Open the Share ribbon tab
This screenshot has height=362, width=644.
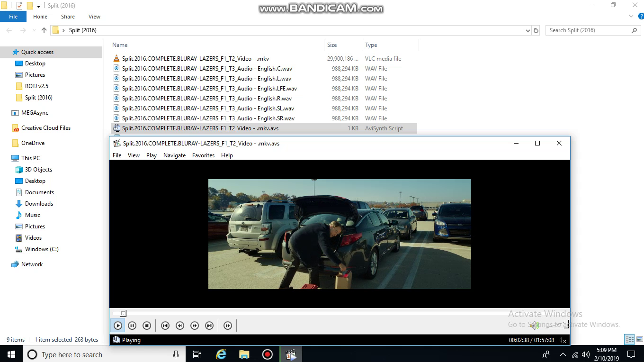pyautogui.click(x=68, y=17)
